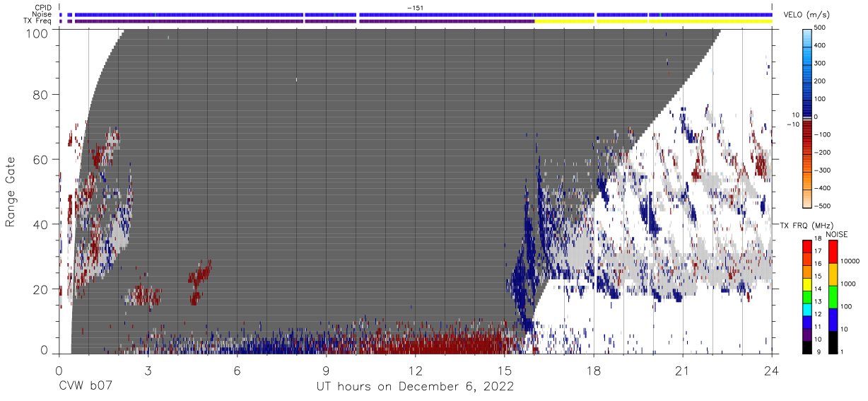The width and height of the screenshot is (868, 401).
Task: Click the 12 tick on UT hours axis
Action: (415, 371)
